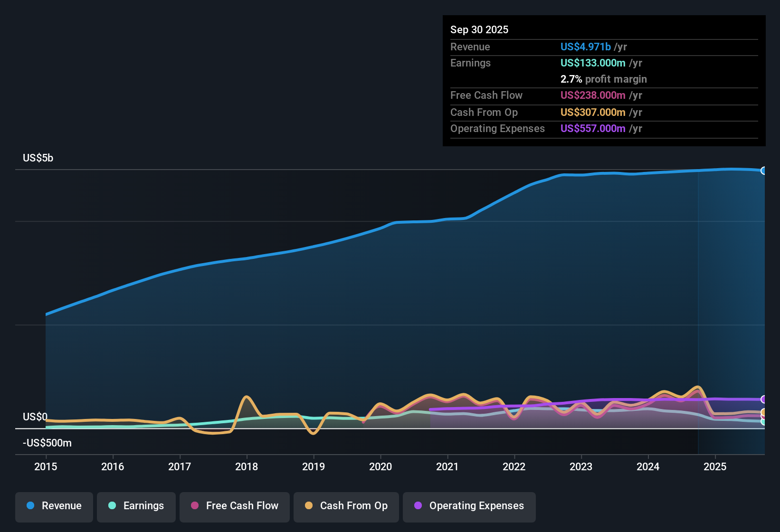
Task: Hide the Free Cash Flow line via legend
Action: click(x=234, y=507)
